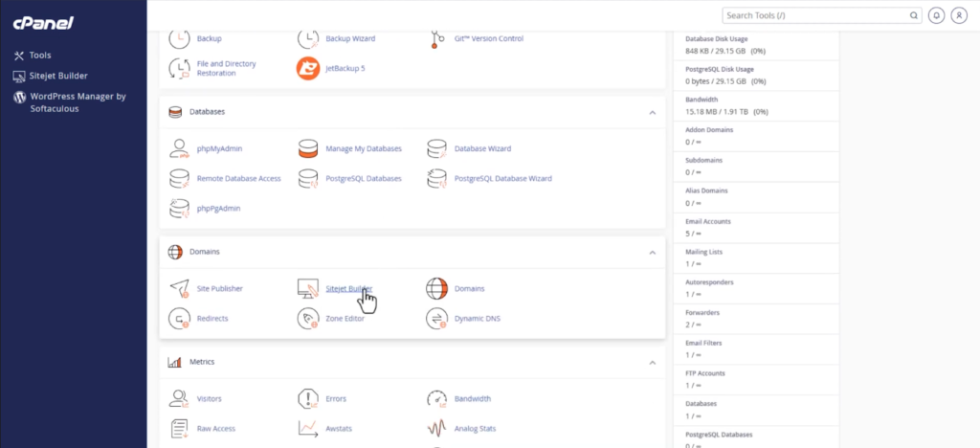Open the PostgreSQL Database Wizard link

(502, 178)
